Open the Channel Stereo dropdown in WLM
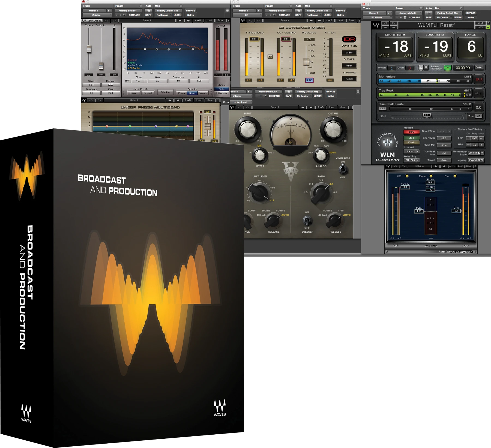This screenshot has height=448, width=491. [x=411, y=152]
